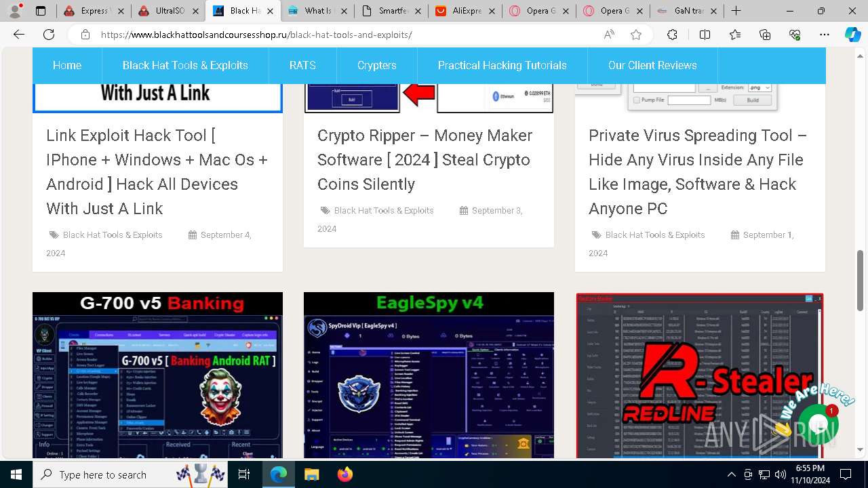Open the R-Stealer Redline thumbnail
This screenshot has height=488, width=868.
700,375
